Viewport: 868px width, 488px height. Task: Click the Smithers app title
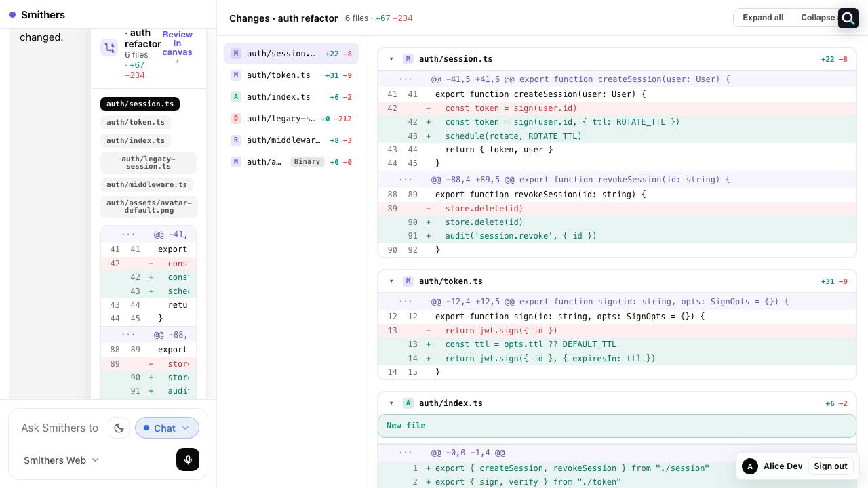(43, 14)
